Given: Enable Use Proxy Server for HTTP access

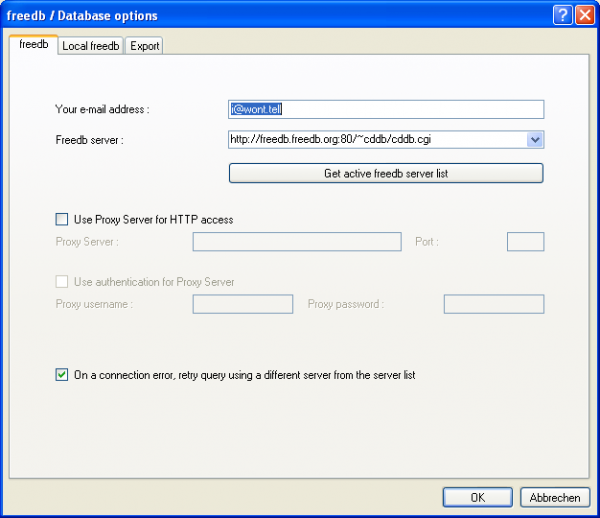Looking at the screenshot, I should click(x=62, y=219).
